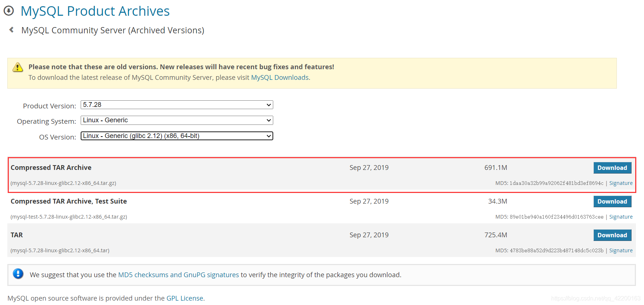The image size is (644, 305).
Task: Click the bold old versions warning sentence
Action: pyautogui.click(x=181, y=67)
